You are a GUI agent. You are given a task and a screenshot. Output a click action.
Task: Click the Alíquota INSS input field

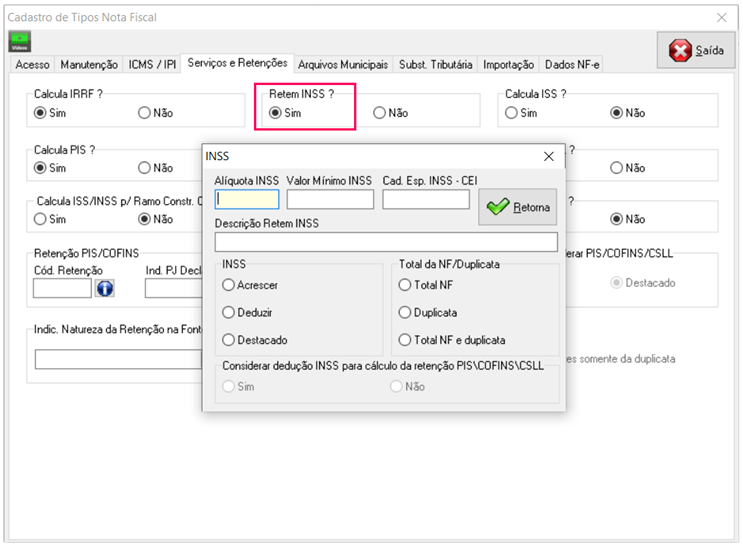247,199
